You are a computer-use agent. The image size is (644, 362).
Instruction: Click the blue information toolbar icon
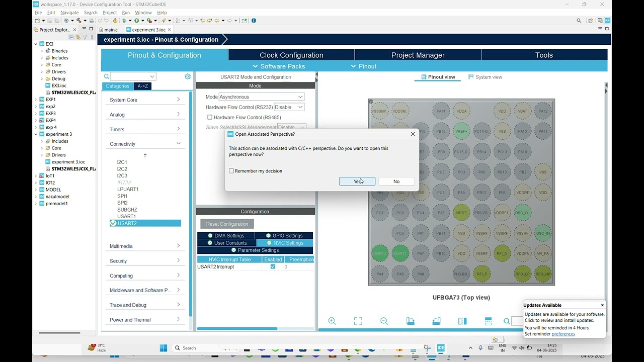click(x=254, y=21)
